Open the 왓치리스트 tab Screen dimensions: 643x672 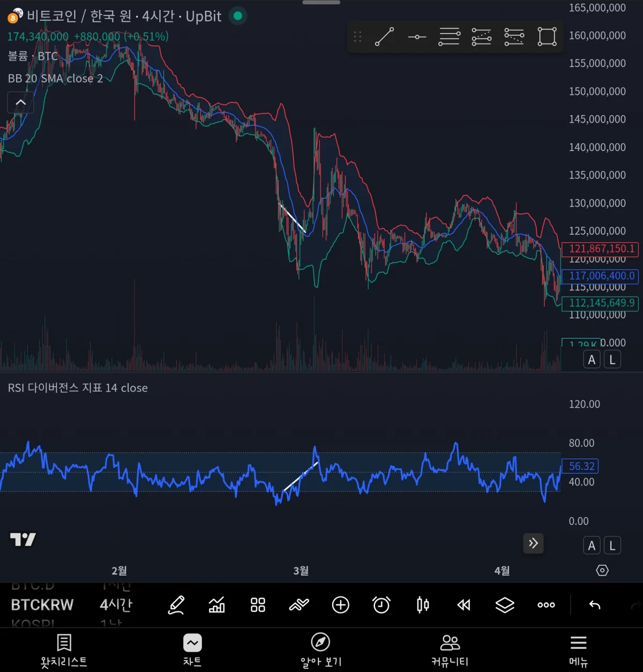click(64, 649)
